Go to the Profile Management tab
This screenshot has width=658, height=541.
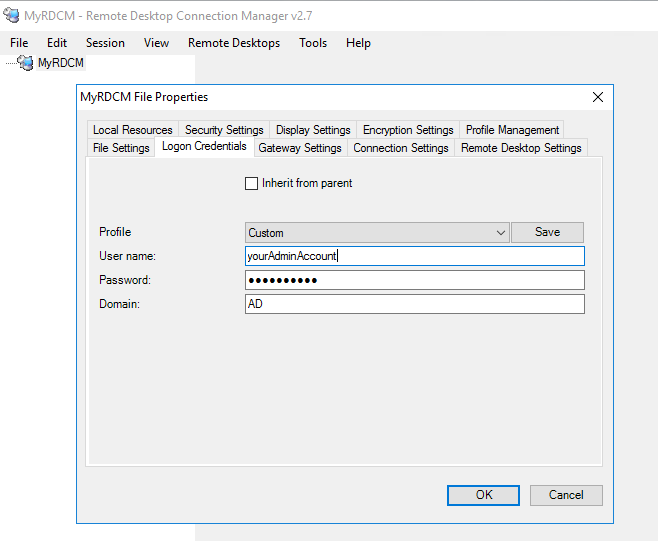click(512, 130)
